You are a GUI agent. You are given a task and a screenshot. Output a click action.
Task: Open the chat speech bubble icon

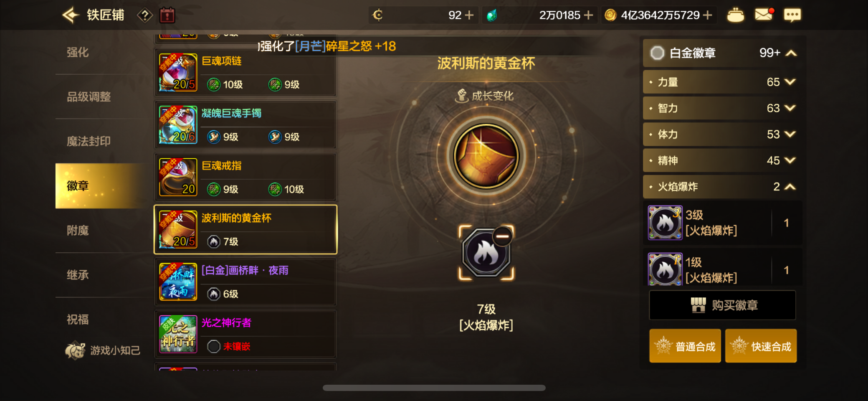(792, 15)
